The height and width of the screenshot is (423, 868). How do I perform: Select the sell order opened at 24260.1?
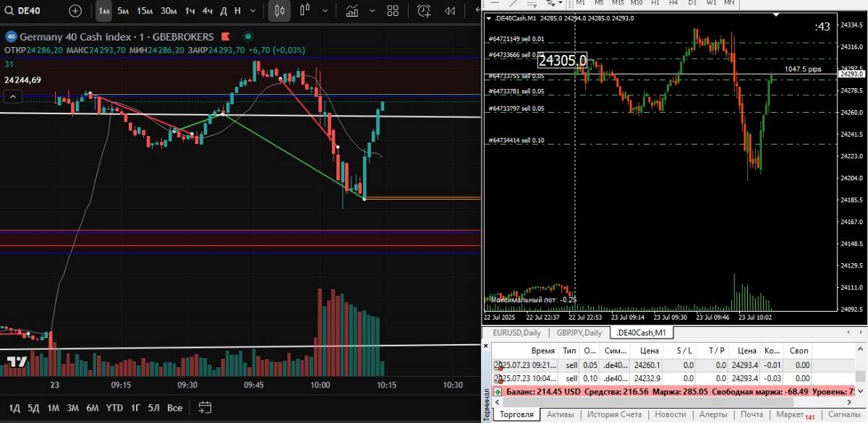tap(673, 365)
